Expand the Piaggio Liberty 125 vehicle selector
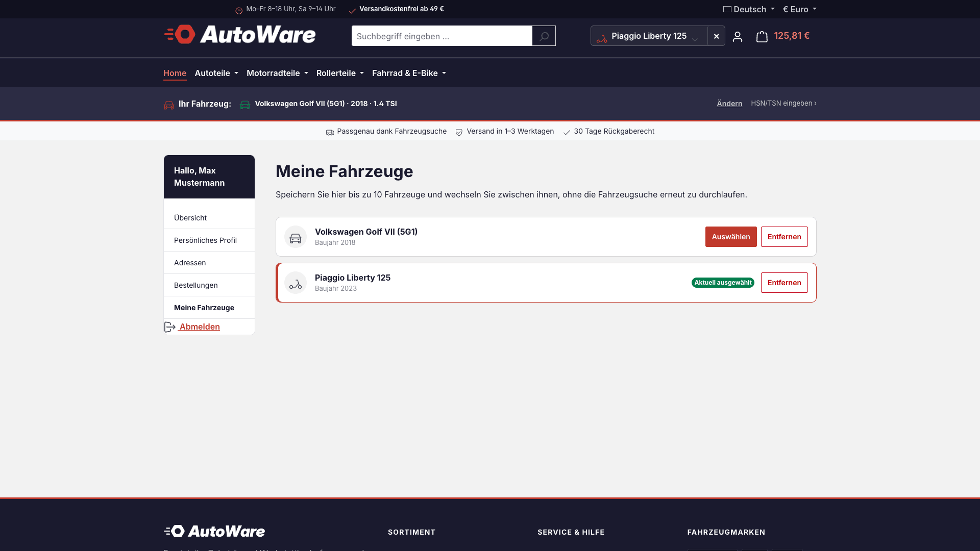This screenshot has width=980, height=551. point(649,36)
